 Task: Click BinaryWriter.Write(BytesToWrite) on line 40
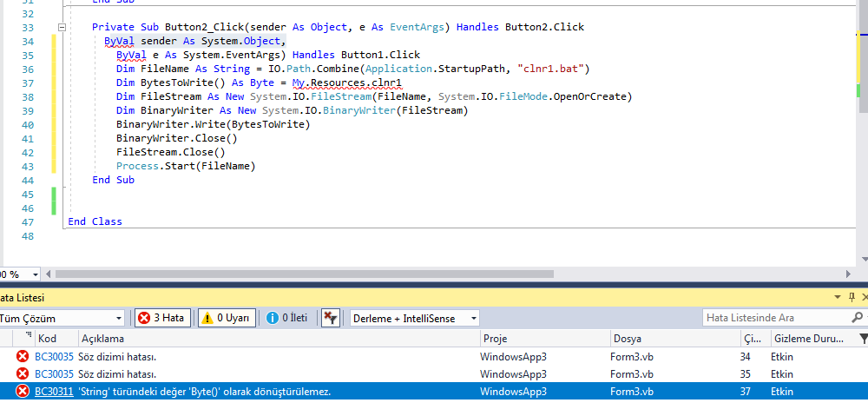(214, 125)
